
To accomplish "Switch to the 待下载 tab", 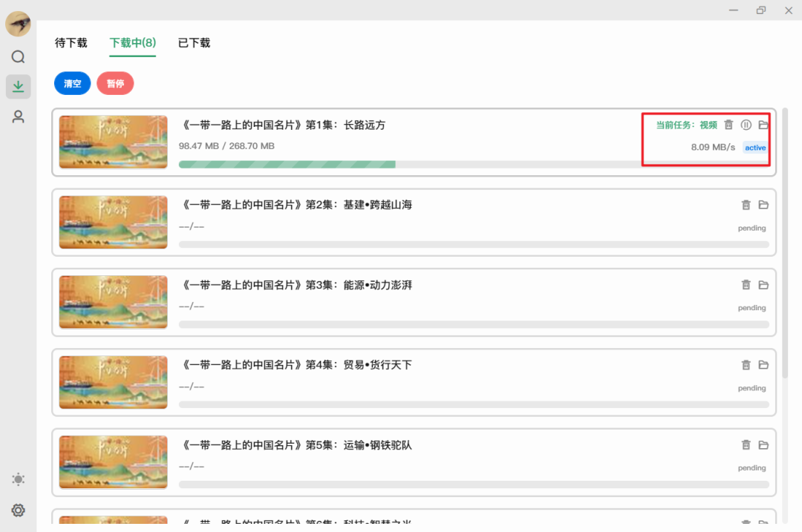I will (71, 43).
